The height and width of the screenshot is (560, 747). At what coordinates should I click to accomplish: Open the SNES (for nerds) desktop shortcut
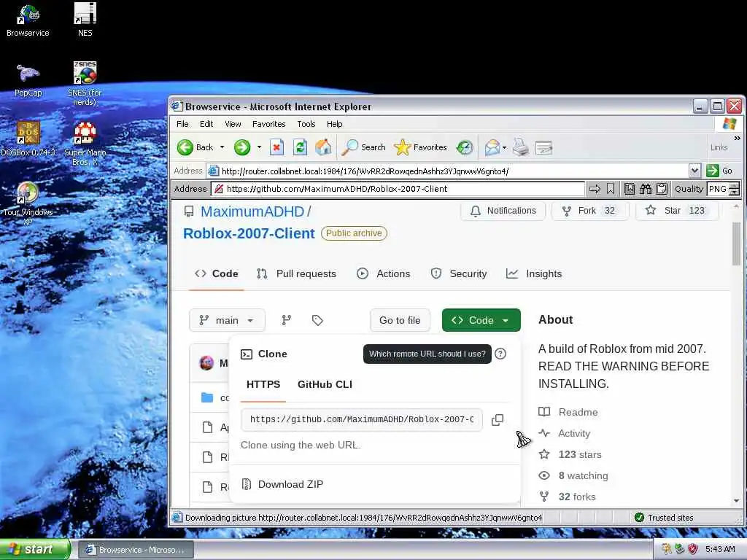pos(85,83)
